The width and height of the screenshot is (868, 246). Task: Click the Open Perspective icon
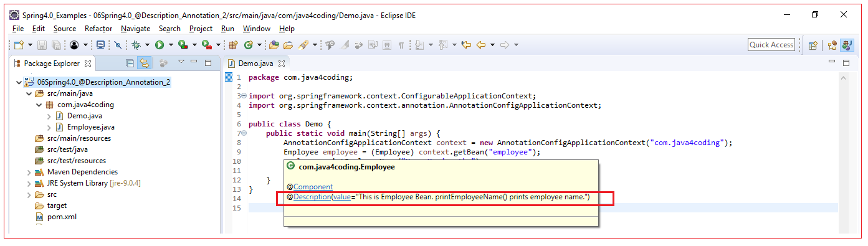pos(813,45)
